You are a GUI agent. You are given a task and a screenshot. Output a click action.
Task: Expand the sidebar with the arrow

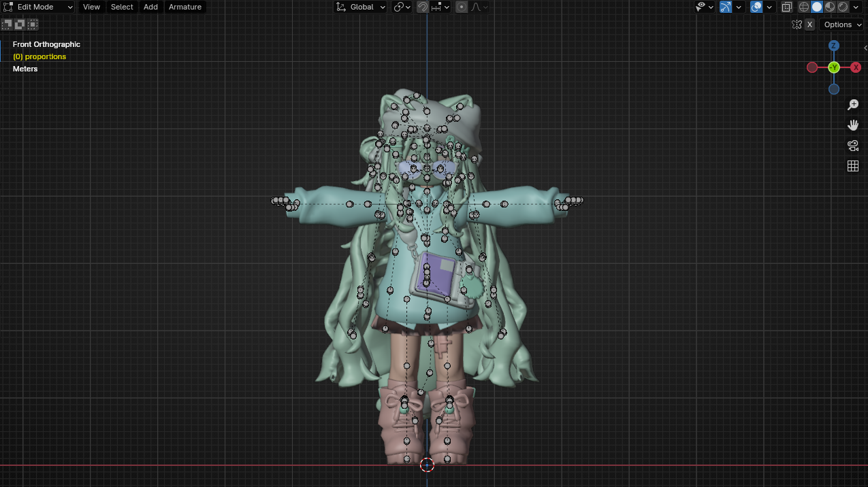click(865, 48)
